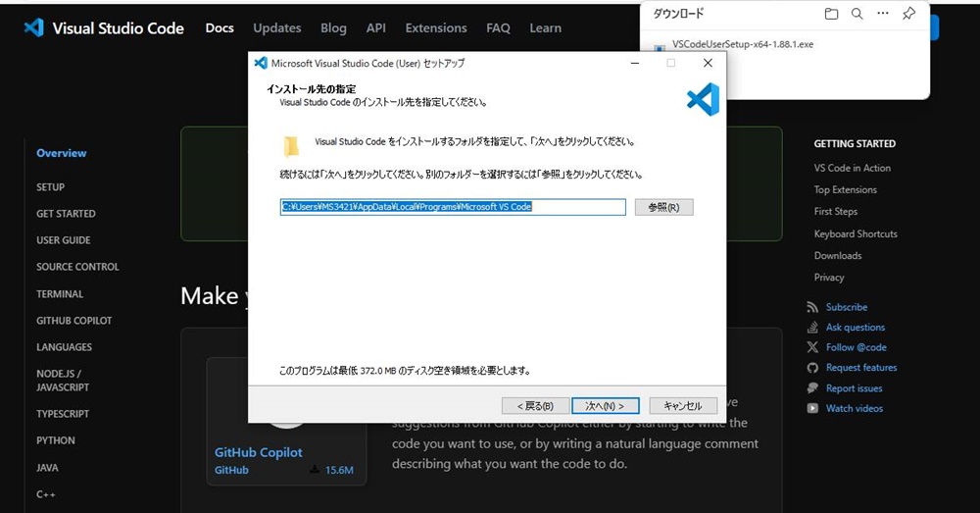Click the GitHub publisher link

point(231,470)
